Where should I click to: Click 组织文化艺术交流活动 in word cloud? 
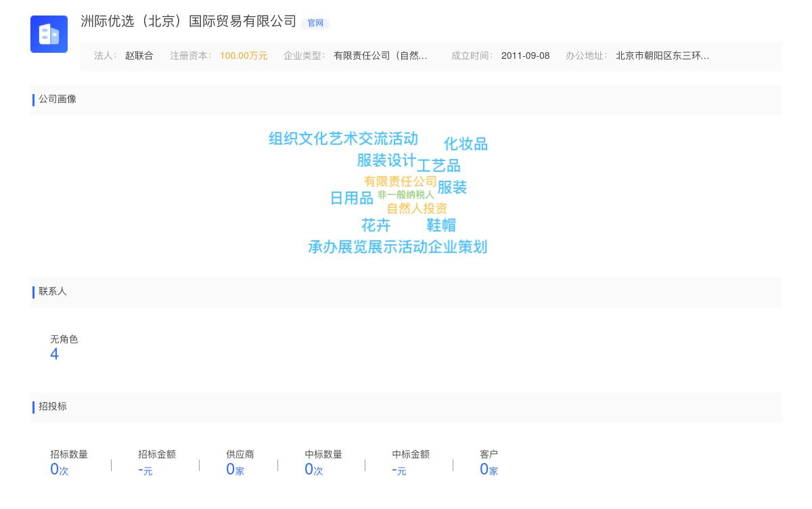coord(342,139)
